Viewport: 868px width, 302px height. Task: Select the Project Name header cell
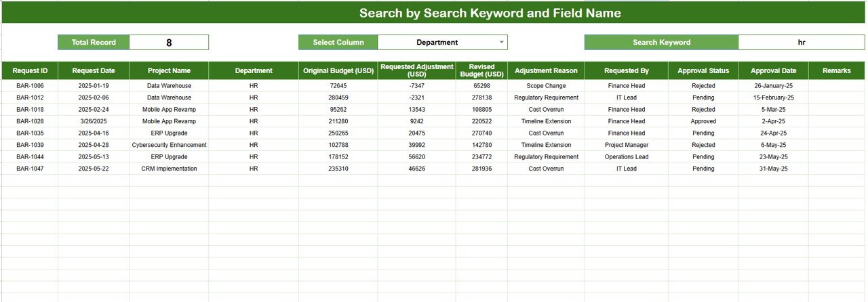coord(169,70)
